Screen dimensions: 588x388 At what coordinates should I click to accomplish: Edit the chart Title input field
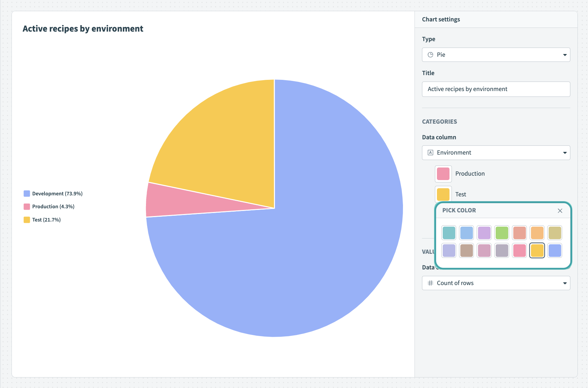496,89
